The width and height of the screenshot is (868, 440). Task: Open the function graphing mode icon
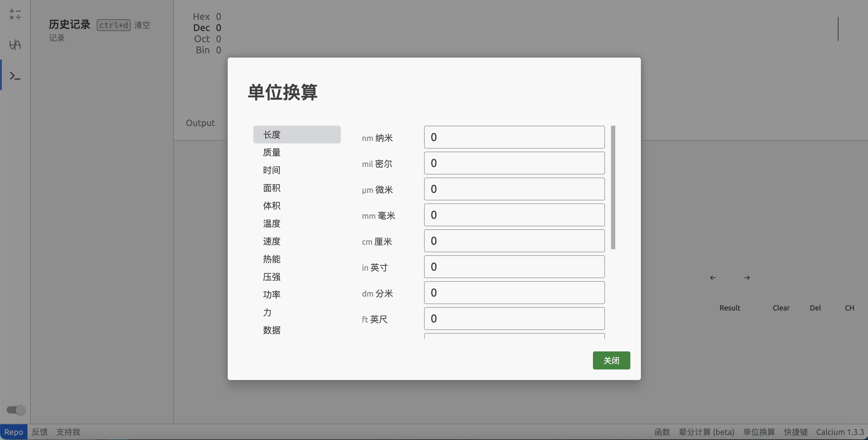15,45
